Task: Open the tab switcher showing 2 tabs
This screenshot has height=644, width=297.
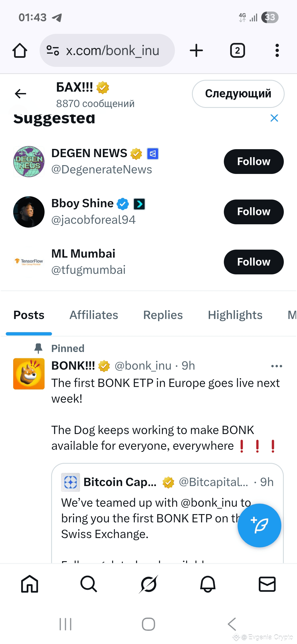Action: pyautogui.click(x=237, y=51)
